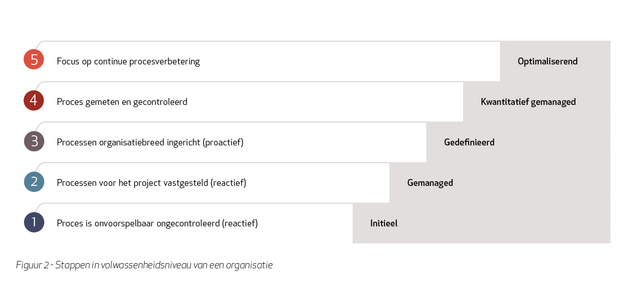Click the Optimaliserend label
Viewport: 644px width, 283px height.
point(547,61)
